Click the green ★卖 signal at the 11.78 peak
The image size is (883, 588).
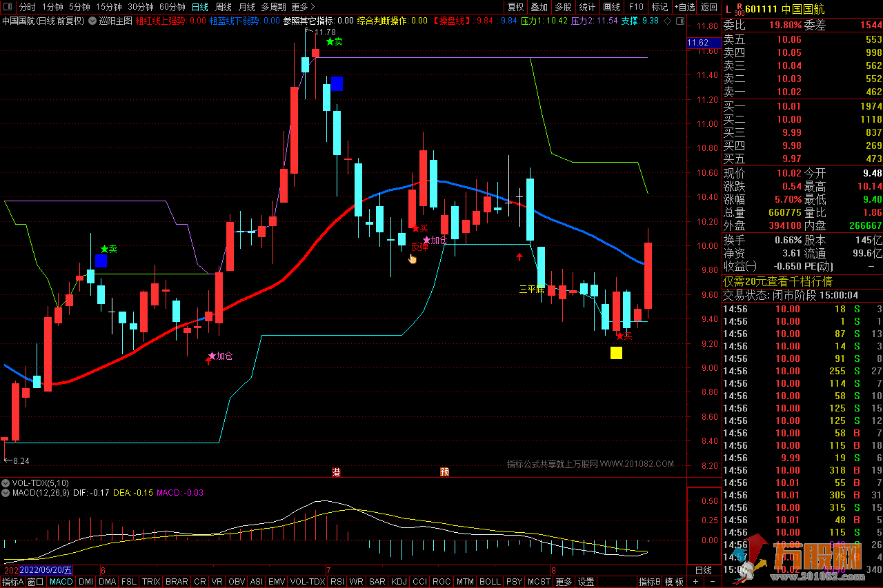coord(334,41)
